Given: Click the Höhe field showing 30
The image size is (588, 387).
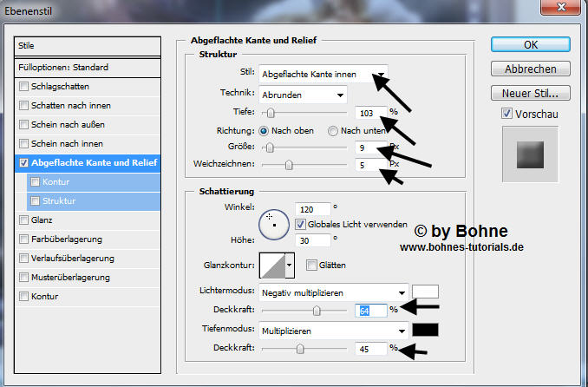Looking at the screenshot, I should click(x=313, y=240).
